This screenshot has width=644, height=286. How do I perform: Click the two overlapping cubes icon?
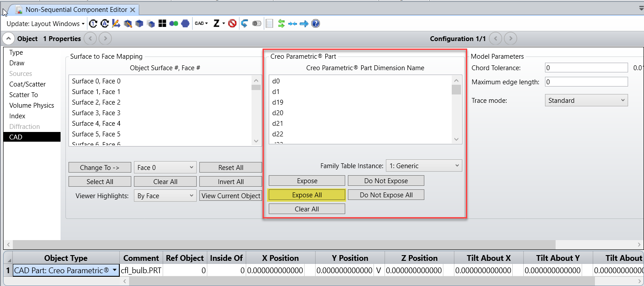click(151, 24)
